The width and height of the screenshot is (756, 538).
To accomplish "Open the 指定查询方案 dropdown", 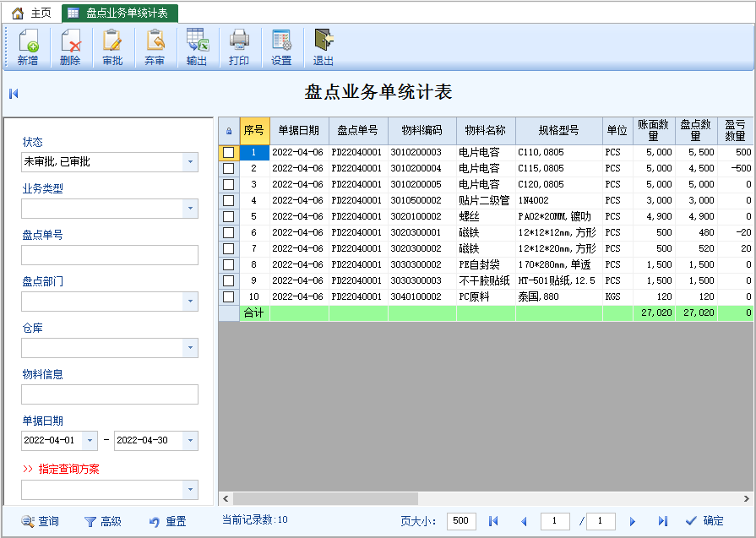I will [x=190, y=490].
